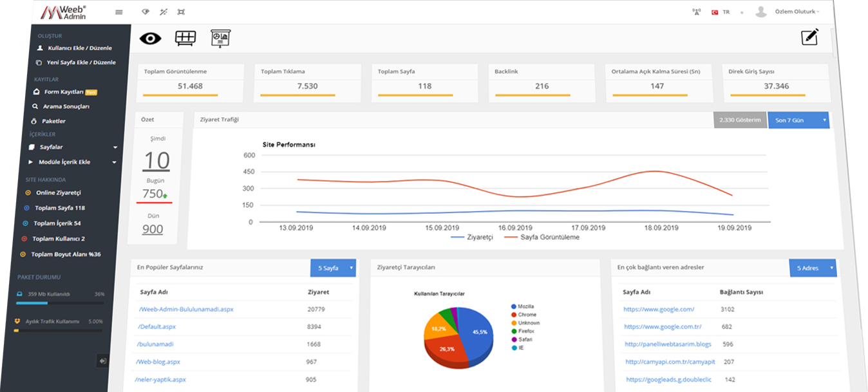The width and height of the screenshot is (868, 392).
Task: Open the 5 Sayfa page count dropdown
Action: pos(332,268)
